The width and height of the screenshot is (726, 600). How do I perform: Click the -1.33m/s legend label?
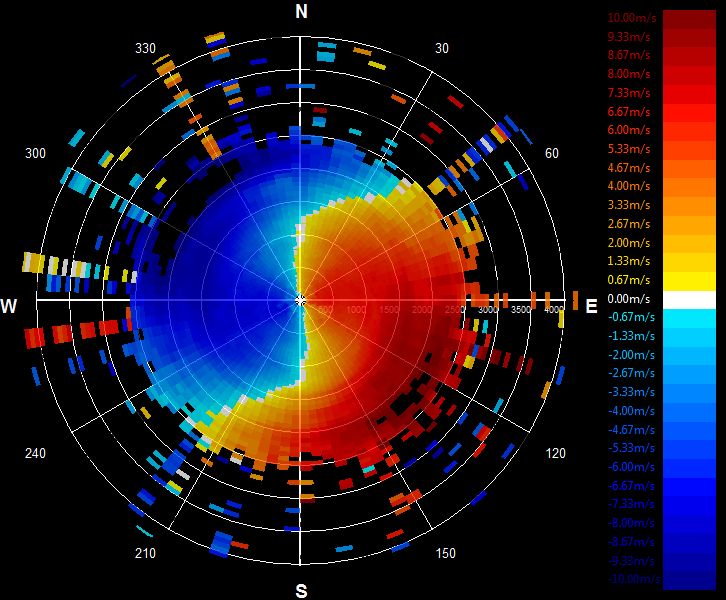(631, 336)
